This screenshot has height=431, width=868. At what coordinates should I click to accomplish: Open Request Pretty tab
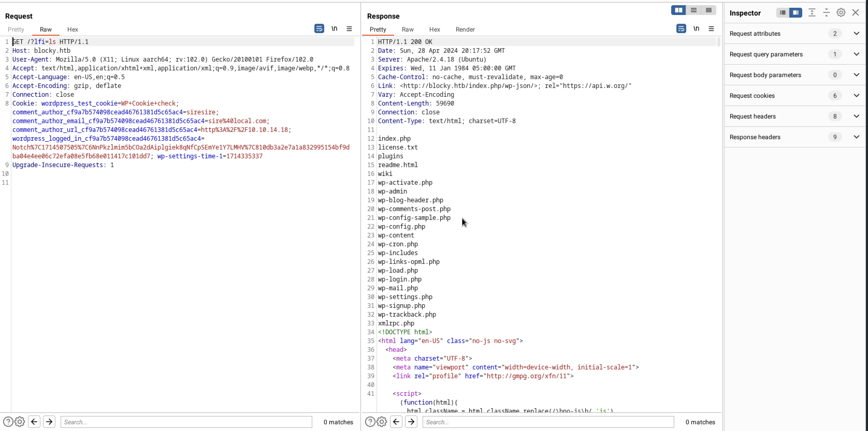point(16,29)
